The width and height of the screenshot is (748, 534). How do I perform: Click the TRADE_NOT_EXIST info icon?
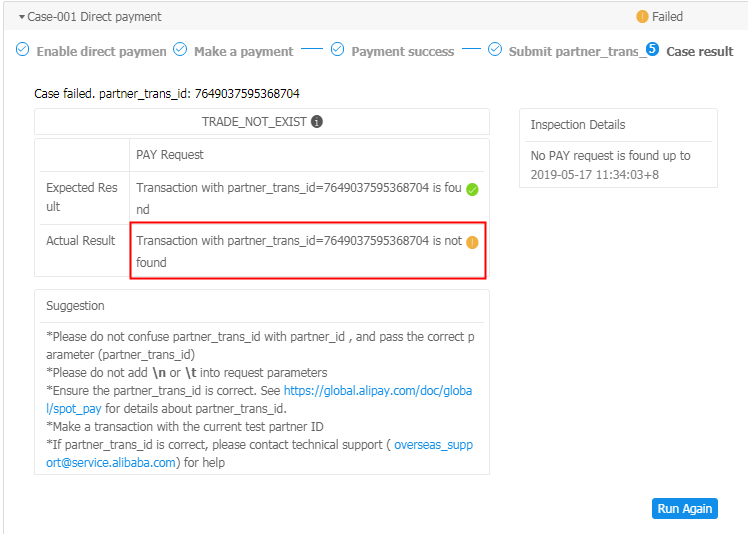317,122
